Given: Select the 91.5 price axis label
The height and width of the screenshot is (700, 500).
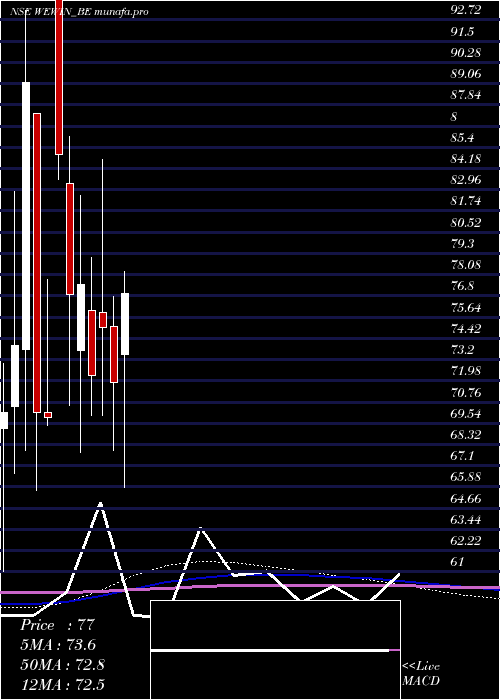Looking at the screenshot, I should [462, 31].
